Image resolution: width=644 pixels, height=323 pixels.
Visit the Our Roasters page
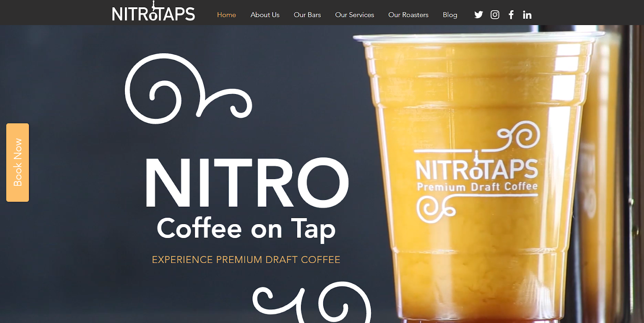coord(408,15)
